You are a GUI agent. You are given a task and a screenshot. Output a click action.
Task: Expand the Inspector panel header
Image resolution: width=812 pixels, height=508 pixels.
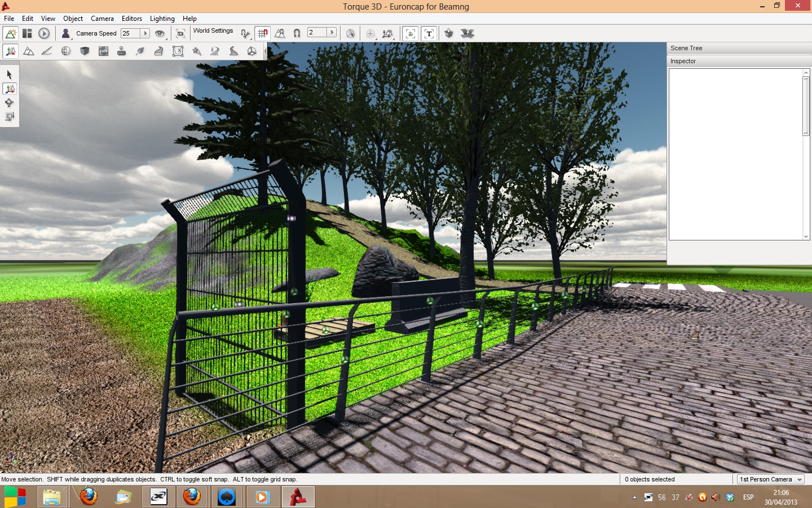click(739, 61)
